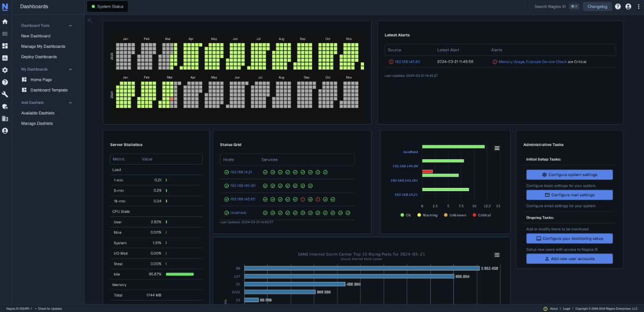The image size is (644, 312).
Task: Collapse the My Dashboards section
Action: pos(71,69)
